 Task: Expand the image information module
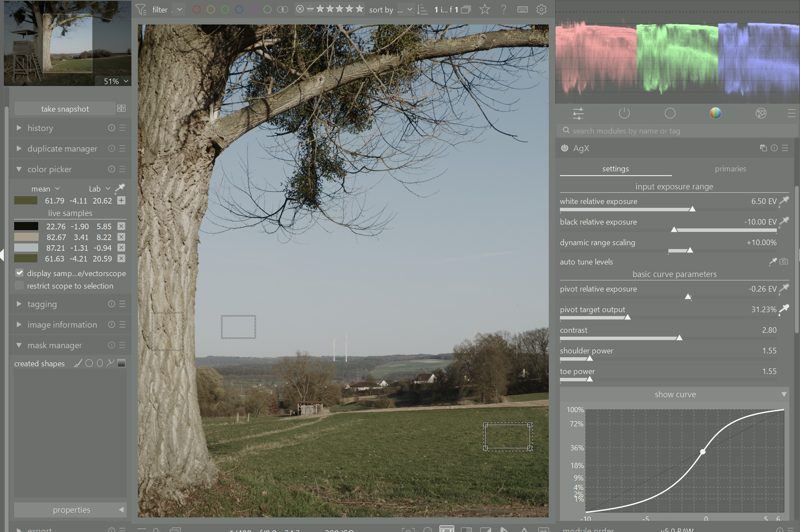pyautogui.click(x=19, y=325)
